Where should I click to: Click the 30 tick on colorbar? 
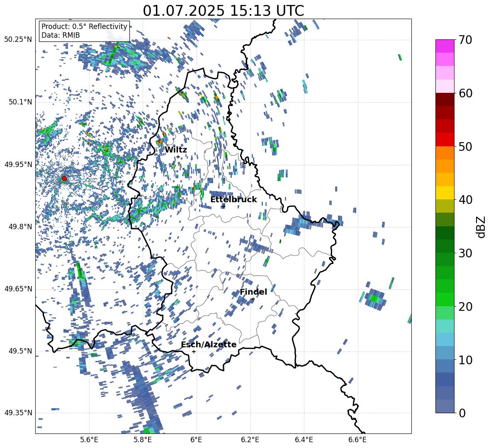[x=465, y=253]
